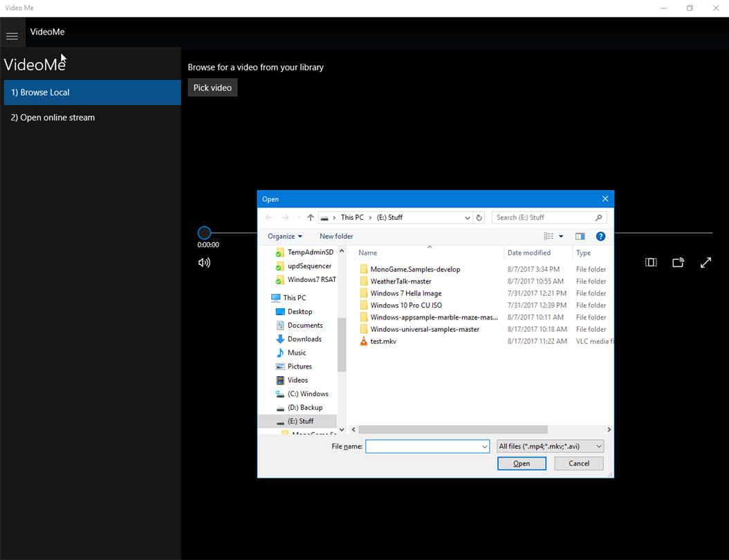Select This PC in navigation tree

(x=288, y=298)
